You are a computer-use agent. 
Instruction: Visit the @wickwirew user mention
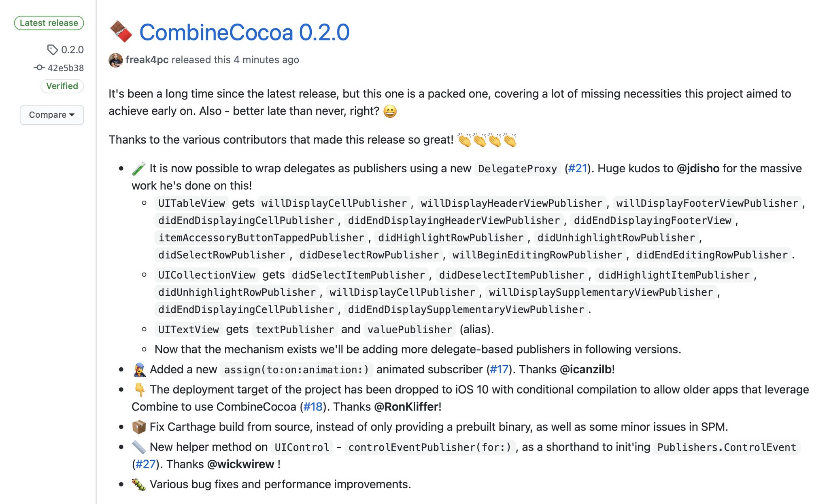(x=240, y=464)
